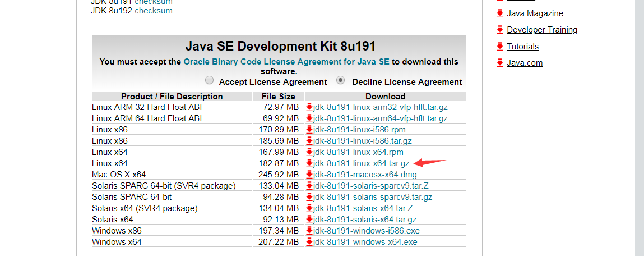Click red arrow icon next to Tutorials
The image size is (644, 256).
click(x=500, y=47)
